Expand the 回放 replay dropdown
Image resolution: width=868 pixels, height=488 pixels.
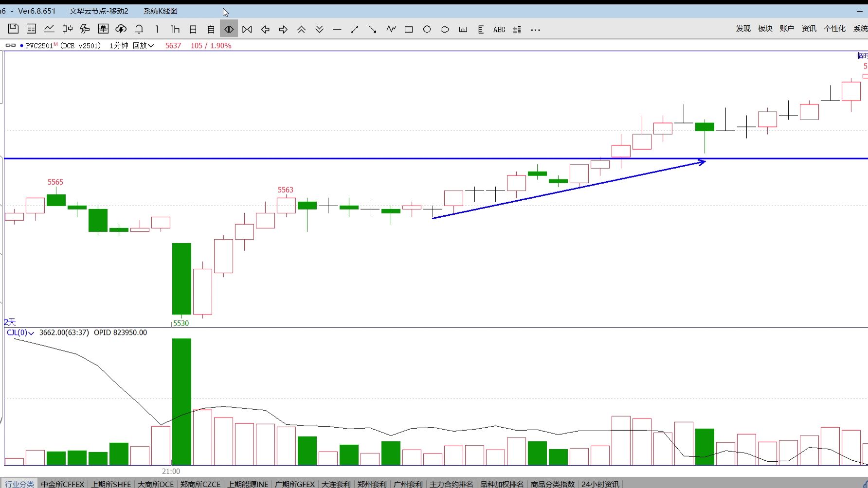(143, 45)
